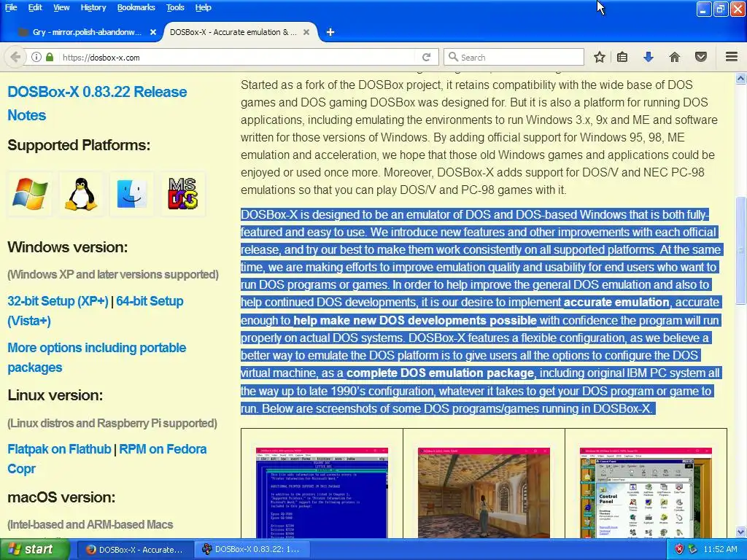Open the Tools menu

coord(175,7)
